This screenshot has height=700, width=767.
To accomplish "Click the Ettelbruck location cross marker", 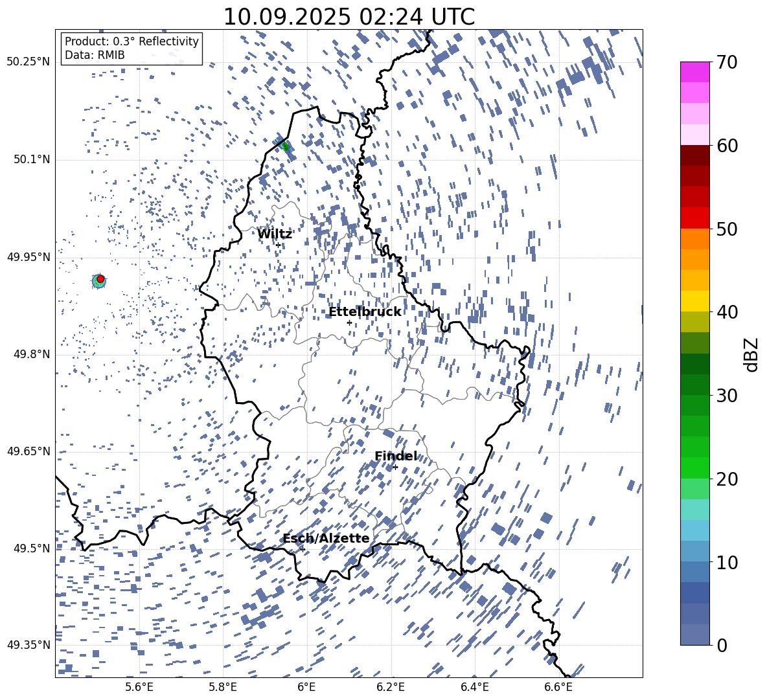I will point(349,322).
